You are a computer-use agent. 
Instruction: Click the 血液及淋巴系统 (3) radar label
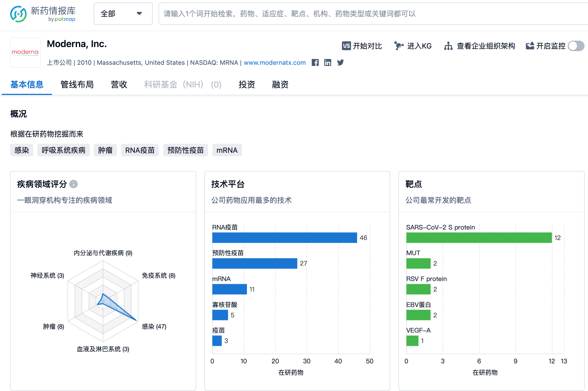point(103,349)
